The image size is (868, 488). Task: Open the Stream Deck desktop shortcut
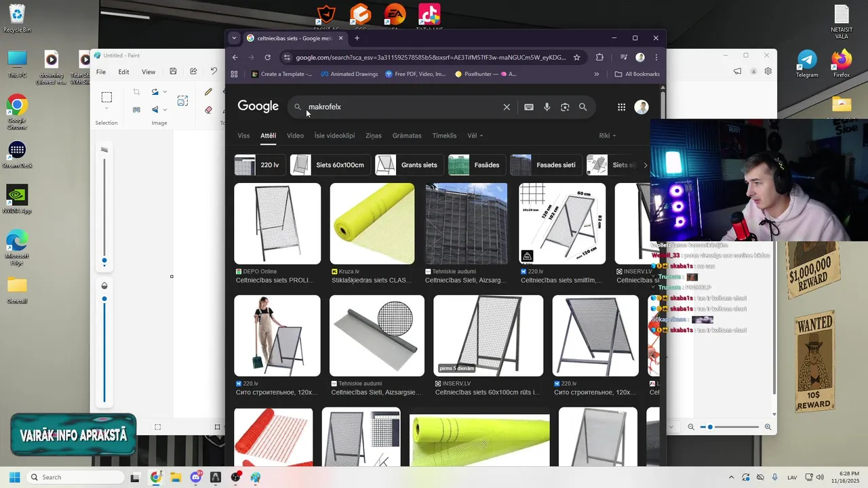pyautogui.click(x=17, y=155)
